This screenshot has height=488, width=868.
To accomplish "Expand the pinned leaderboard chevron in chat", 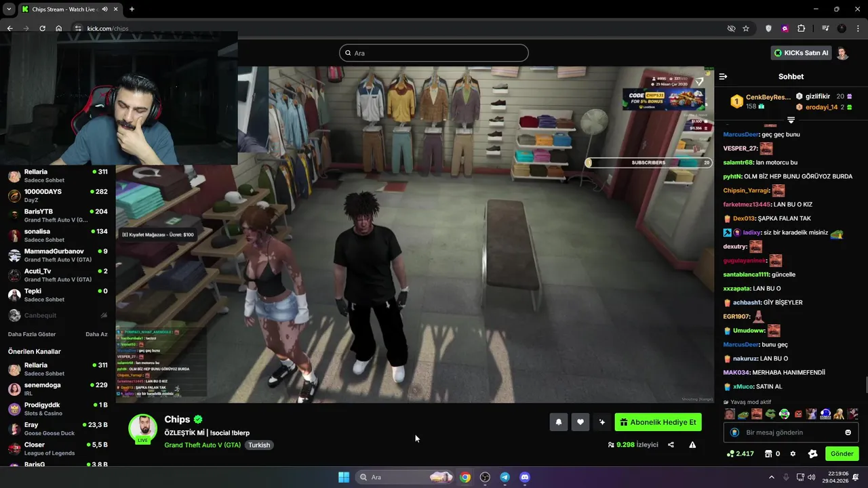I will click(791, 120).
